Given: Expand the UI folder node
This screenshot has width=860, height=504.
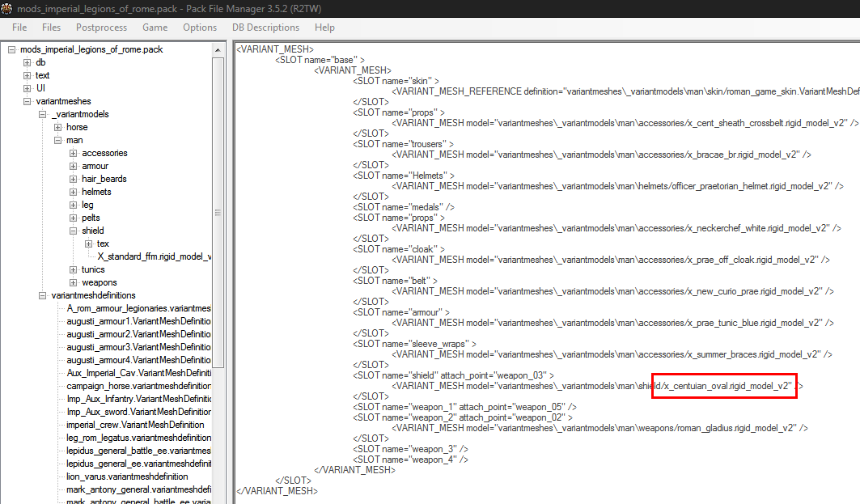Looking at the screenshot, I should pyautogui.click(x=27, y=88).
